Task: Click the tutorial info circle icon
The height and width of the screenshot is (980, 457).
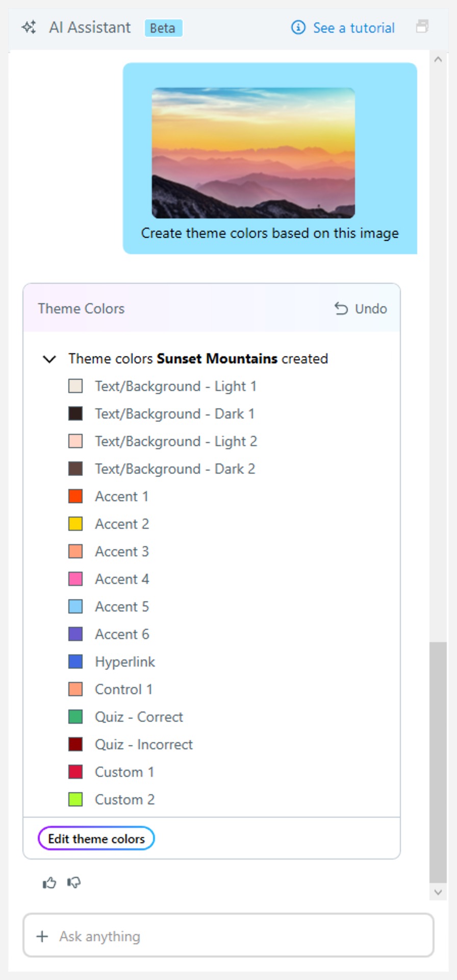Action: (x=298, y=27)
